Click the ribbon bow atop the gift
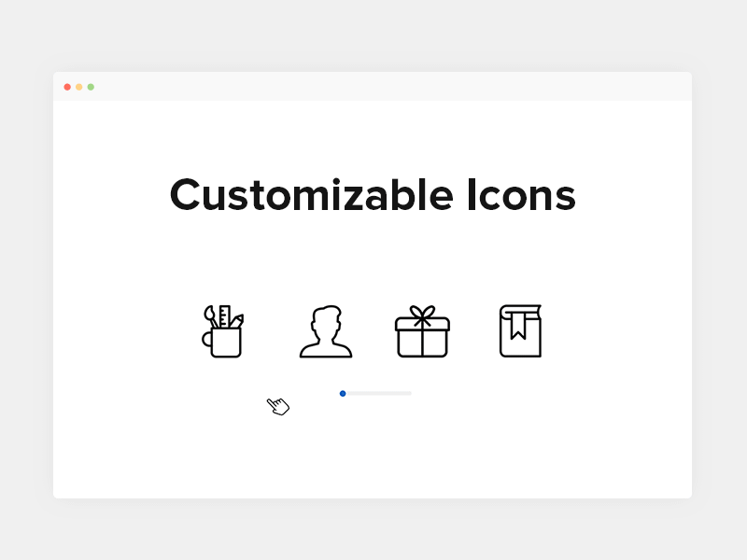 click(423, 315)
